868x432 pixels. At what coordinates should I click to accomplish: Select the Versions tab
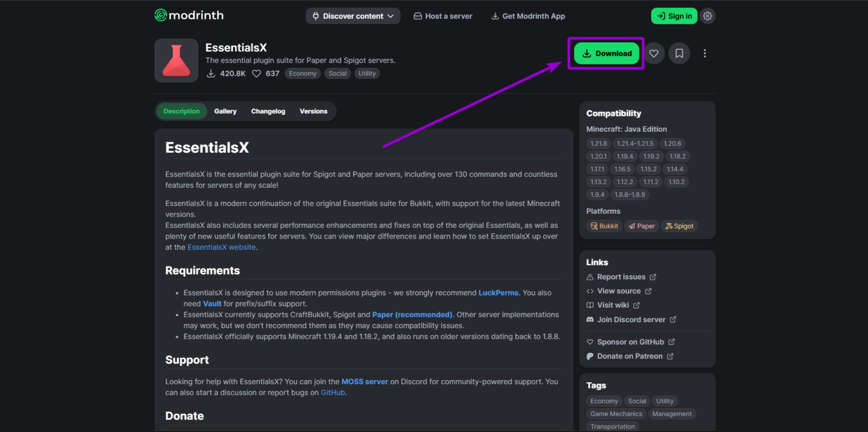[x=314, y=111]
